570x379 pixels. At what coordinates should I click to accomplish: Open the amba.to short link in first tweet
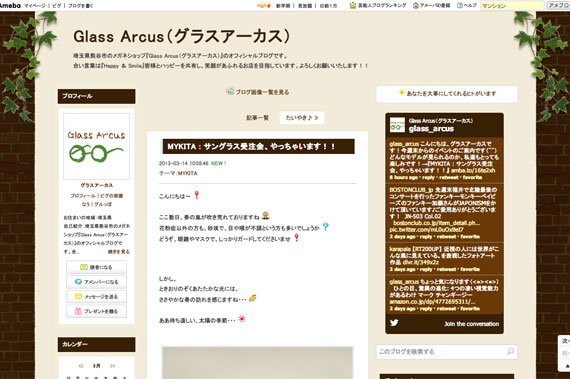pos(473,170)
